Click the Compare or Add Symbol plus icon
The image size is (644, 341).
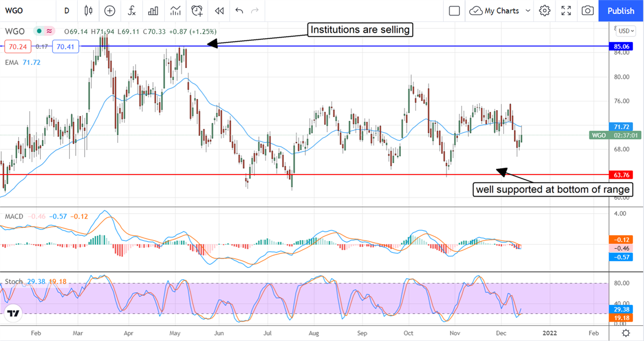coord(109,11)
